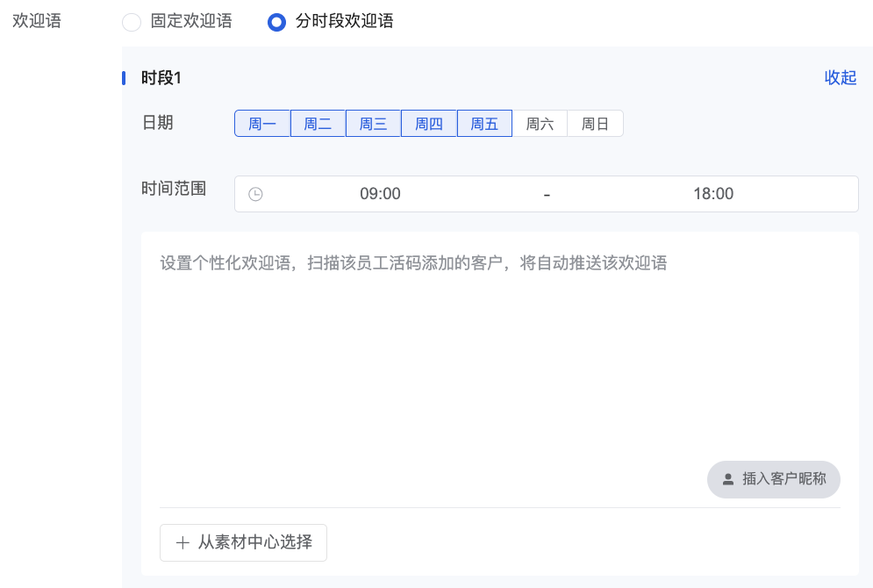Enable 周日 in the date selector

595,124
